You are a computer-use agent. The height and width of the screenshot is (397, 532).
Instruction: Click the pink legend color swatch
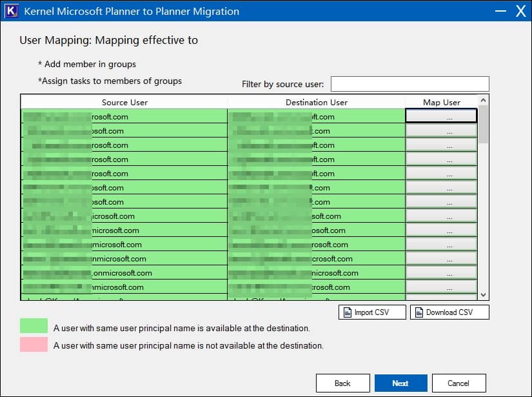tap(34, 344)
